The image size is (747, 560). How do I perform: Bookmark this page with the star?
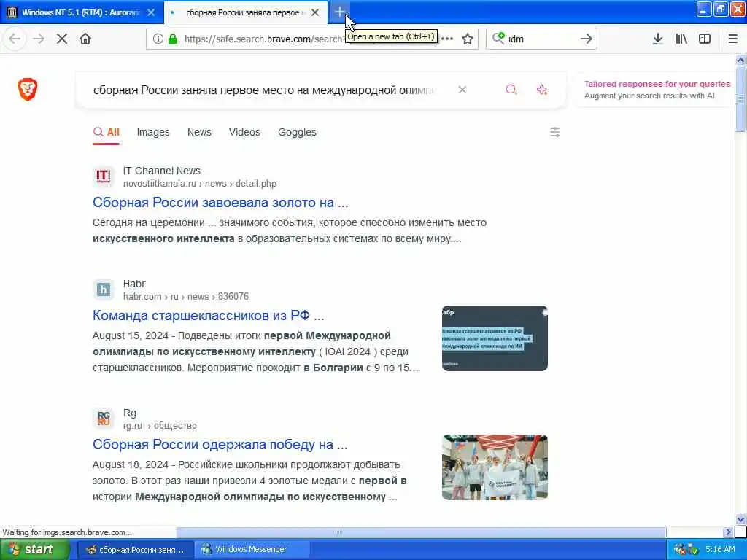tap(468, 39)
